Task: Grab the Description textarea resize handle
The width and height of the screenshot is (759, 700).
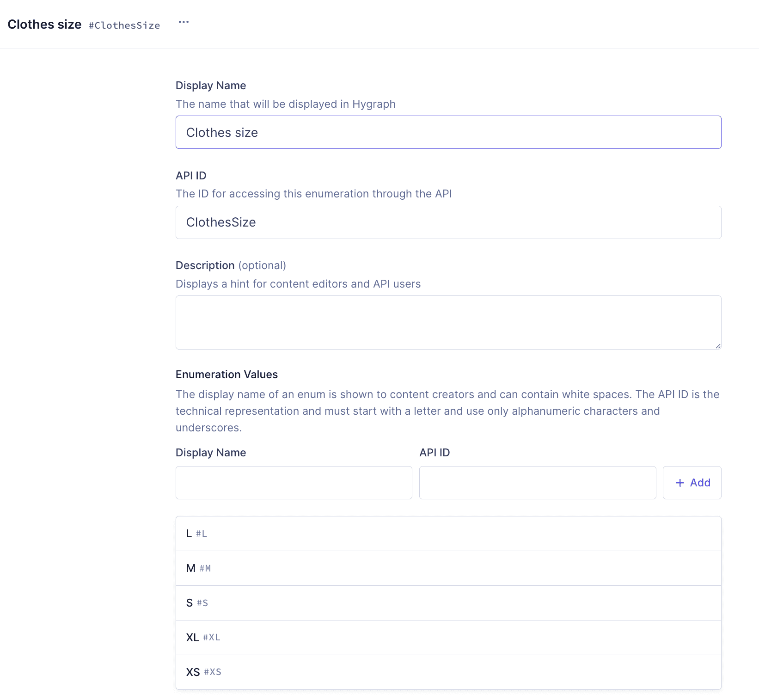Action: tap(717, 345)
